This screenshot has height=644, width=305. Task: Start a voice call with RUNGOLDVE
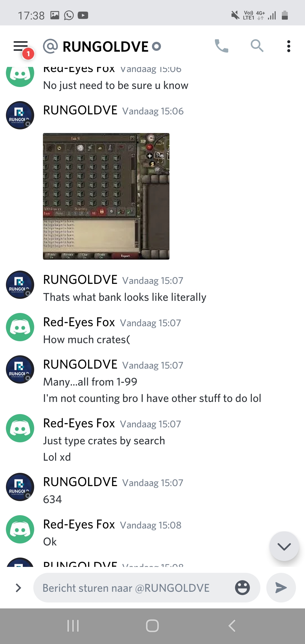221,46
